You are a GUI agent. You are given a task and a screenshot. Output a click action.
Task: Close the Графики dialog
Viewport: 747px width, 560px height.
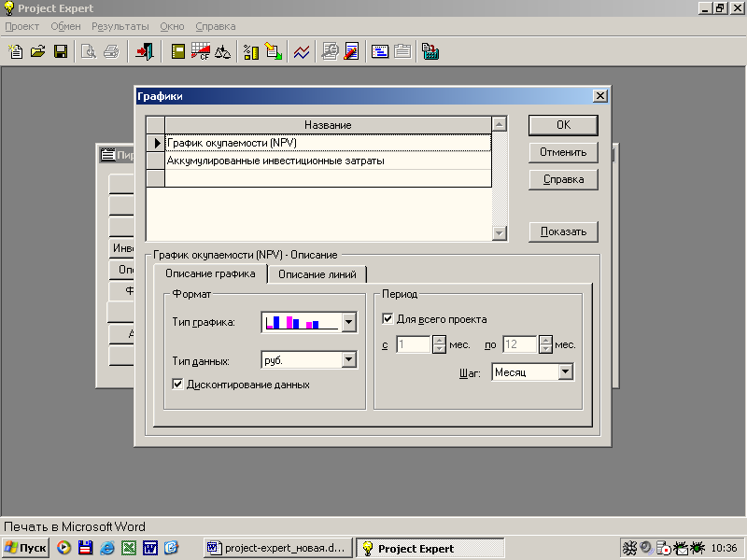(x=600, y=96)
